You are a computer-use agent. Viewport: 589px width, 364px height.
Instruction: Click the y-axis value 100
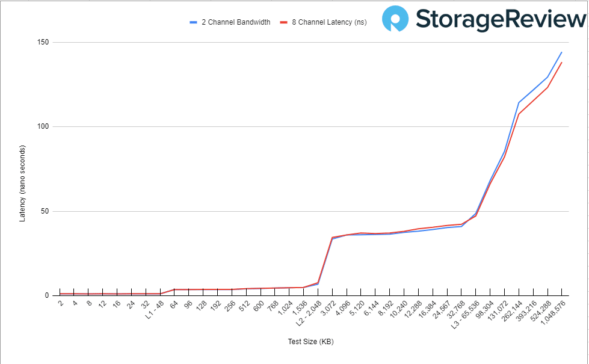(x=43, y=126)
